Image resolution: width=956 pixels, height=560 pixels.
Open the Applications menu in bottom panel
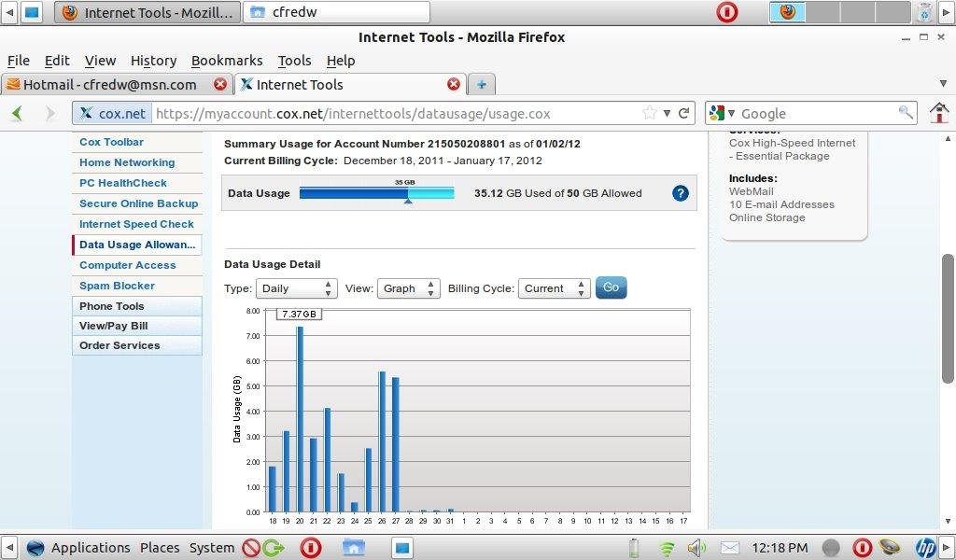tap(91, 548)
